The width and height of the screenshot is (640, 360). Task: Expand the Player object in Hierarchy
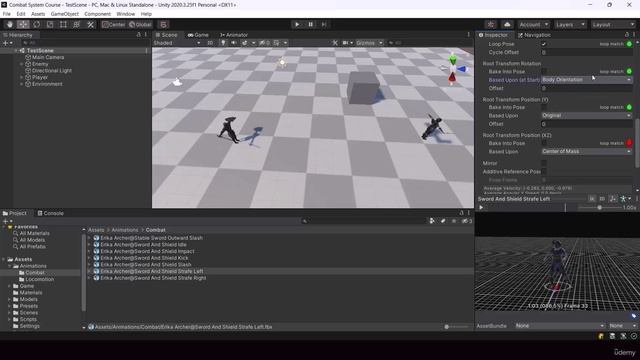(x=22, y=77)
